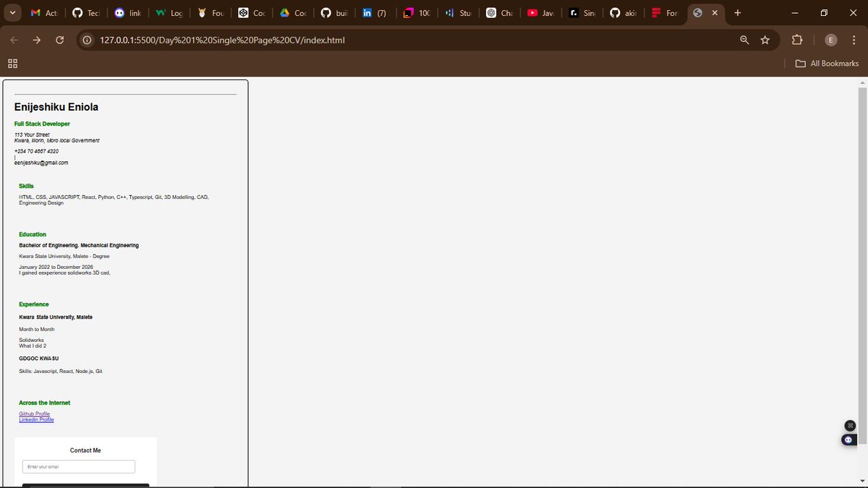868x488 pixels.
Task: Switch to the GitHub 'Tec' tab
Action: pos(86,13)
